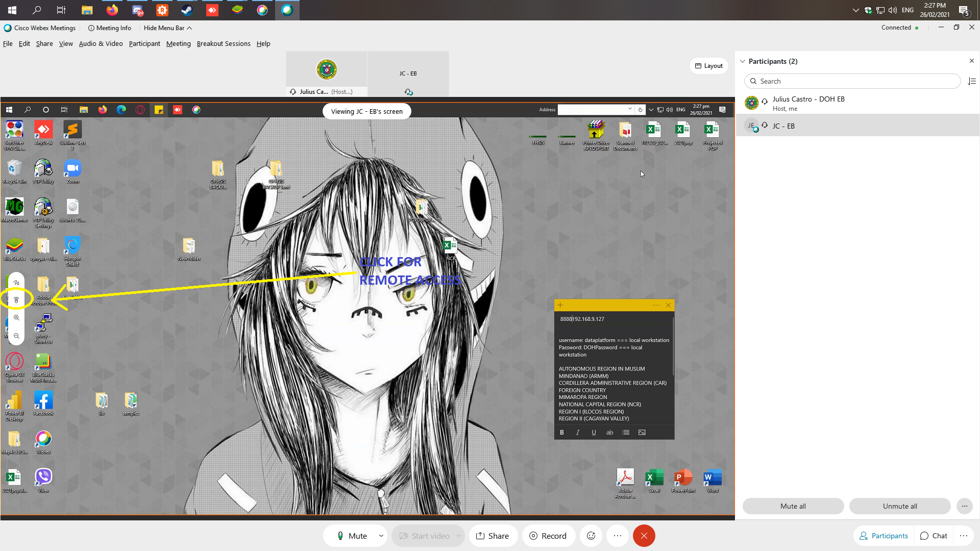The image size is (980, 551).
Task: Click the system volume tray icon
Action: click(893, 10)
